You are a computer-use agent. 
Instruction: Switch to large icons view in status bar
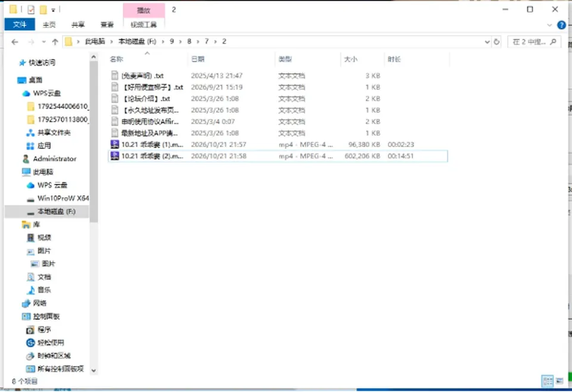[x=559, y=381]
